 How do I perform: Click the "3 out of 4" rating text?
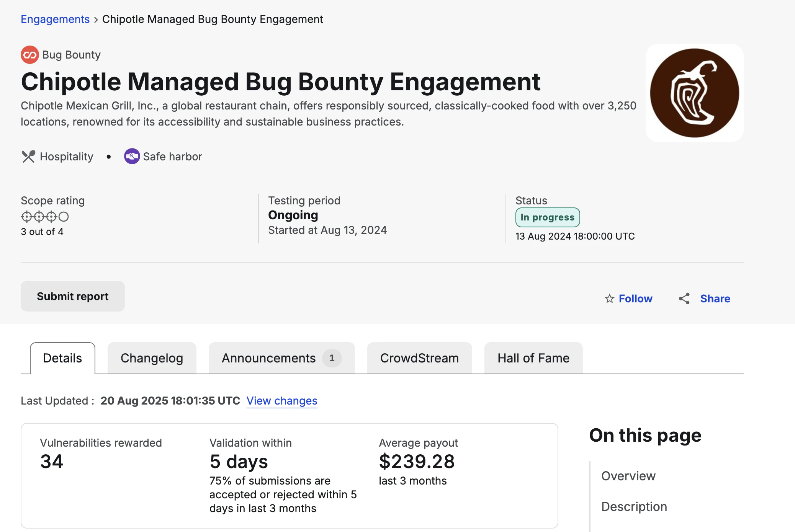pyautogui.click(x=42, y=232)
